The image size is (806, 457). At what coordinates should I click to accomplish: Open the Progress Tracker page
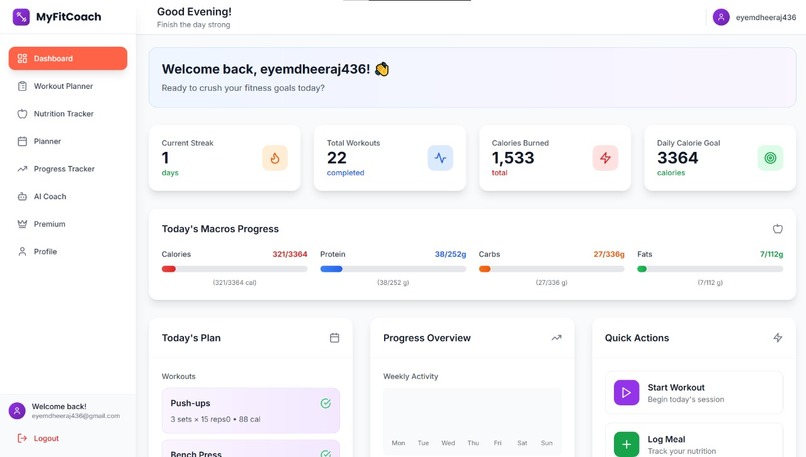coord(68,169)
